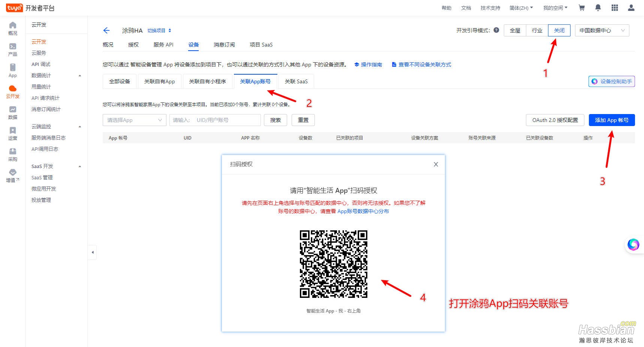Switch to the 设备 tab
This screenshot has height=347, width=644.
tap(194, 45)
